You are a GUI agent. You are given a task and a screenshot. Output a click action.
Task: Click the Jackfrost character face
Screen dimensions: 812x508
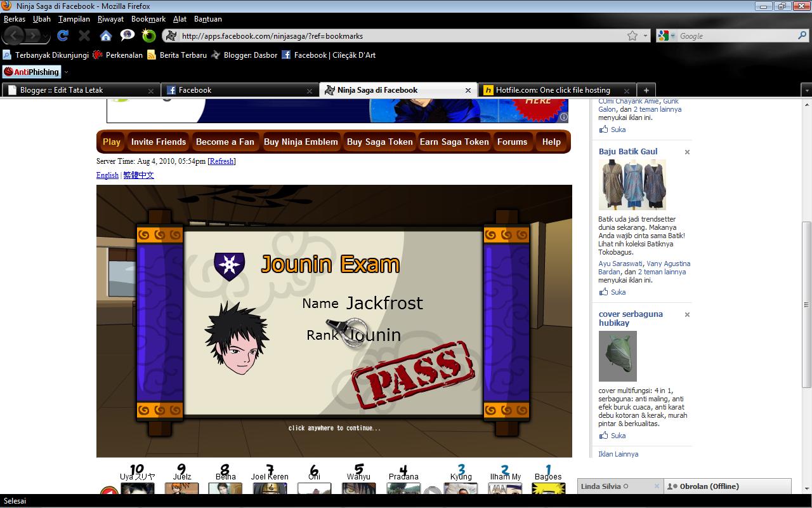tap(237, 339)
